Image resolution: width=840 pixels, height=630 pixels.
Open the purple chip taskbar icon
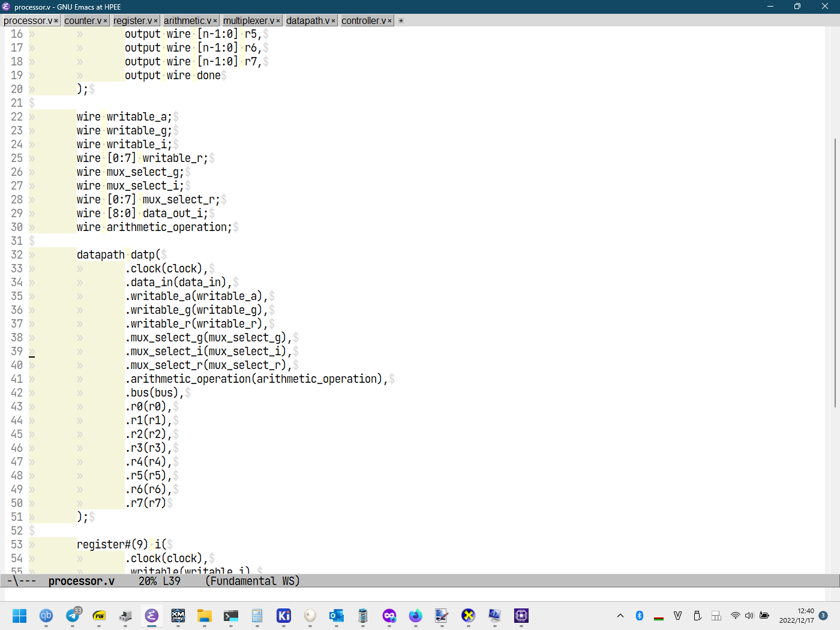[x=521, y=616]
